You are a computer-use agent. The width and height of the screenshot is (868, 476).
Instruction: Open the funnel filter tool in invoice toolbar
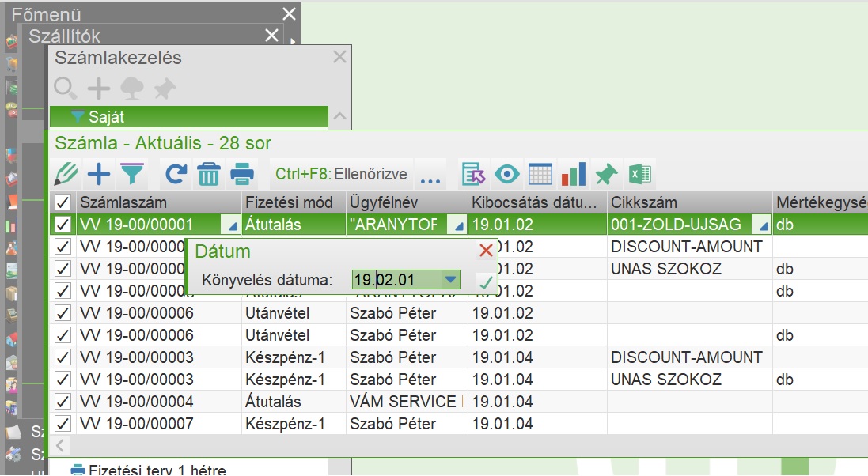(x=132, y=174)
